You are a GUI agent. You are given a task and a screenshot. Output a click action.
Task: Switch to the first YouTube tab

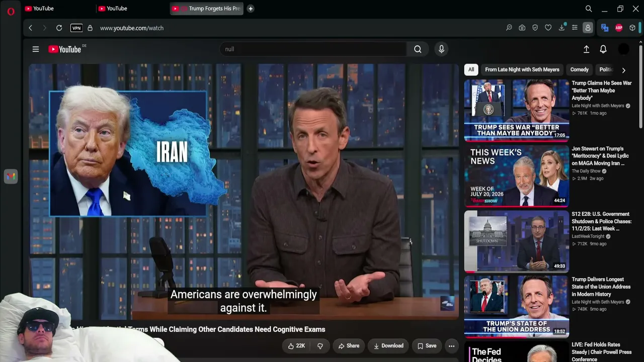58,9
